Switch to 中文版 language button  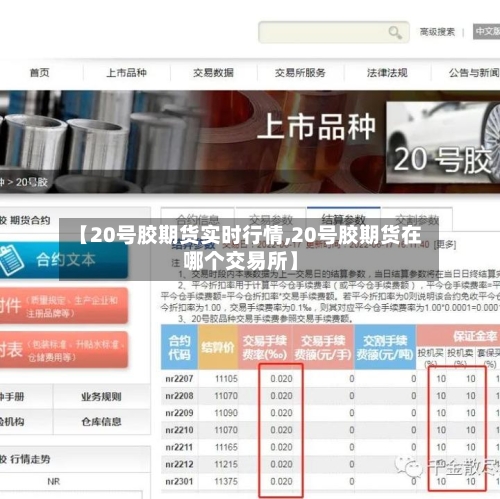pos(487,32)
